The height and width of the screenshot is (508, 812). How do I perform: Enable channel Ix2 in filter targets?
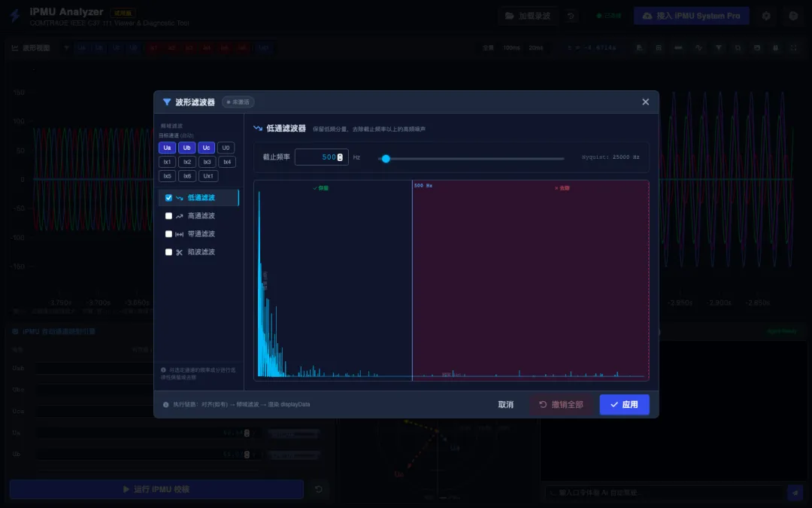(x=187, y=162)
